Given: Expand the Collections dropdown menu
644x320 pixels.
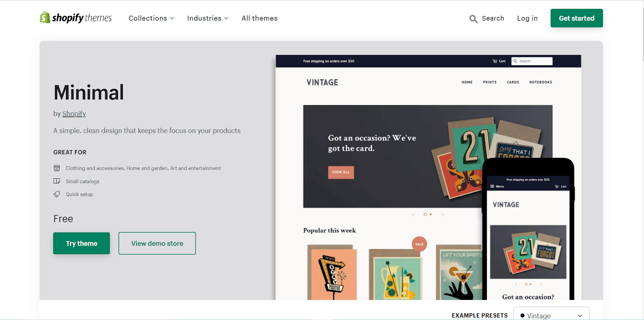Looking at the screenshot, I should [x=151, y=18].
